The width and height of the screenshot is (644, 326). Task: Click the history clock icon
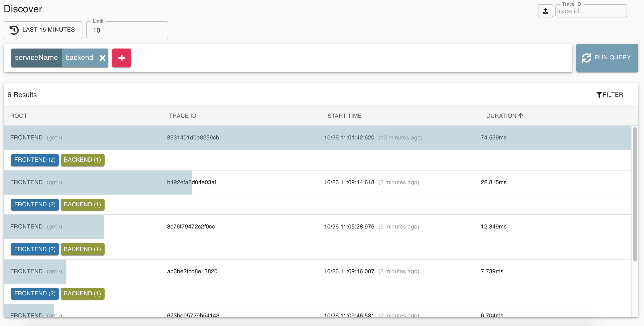point(14,30)
